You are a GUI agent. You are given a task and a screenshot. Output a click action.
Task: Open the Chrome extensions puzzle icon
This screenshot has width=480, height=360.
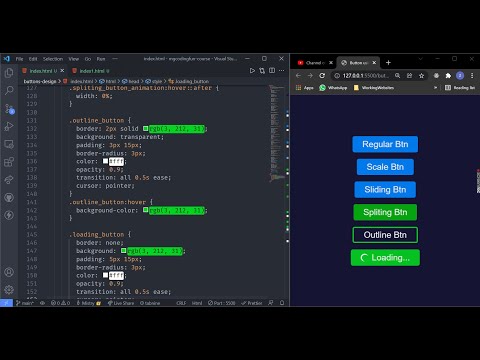448,76
